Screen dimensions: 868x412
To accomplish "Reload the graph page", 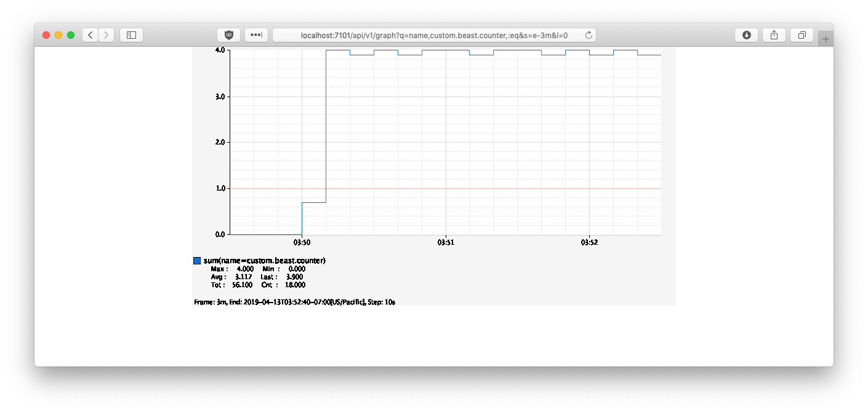I will click(589, 35).
